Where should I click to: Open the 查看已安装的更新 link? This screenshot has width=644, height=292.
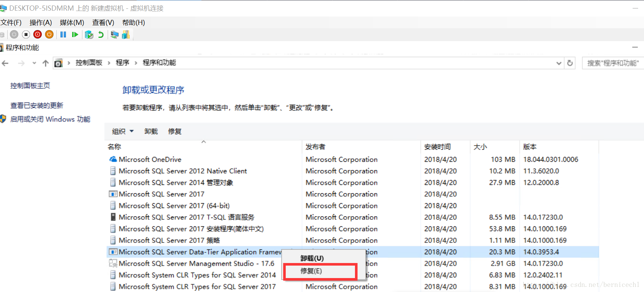37,105
